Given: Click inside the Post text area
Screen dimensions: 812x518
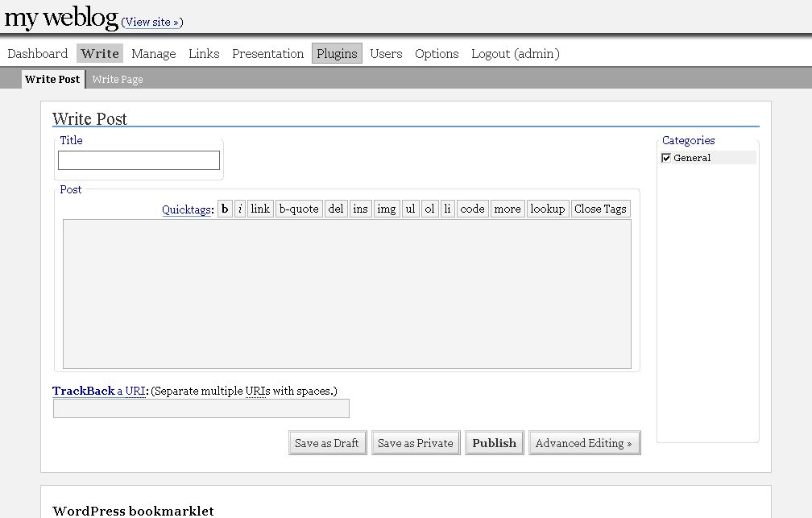Looking at the screenshot, I should [347, 294].
